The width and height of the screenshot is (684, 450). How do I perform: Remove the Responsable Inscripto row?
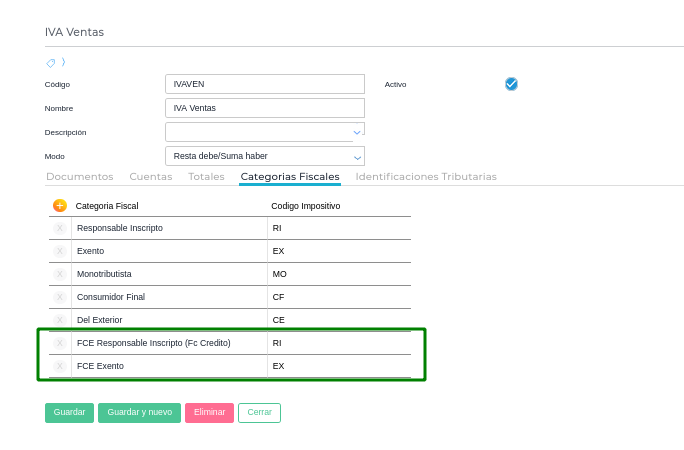point(60,228)
